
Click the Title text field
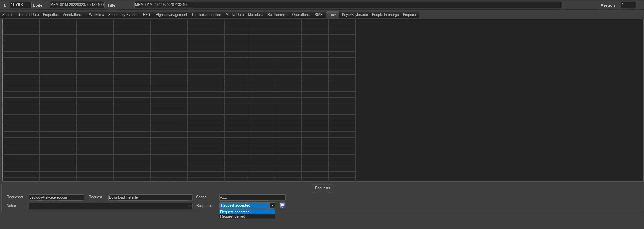347,5
